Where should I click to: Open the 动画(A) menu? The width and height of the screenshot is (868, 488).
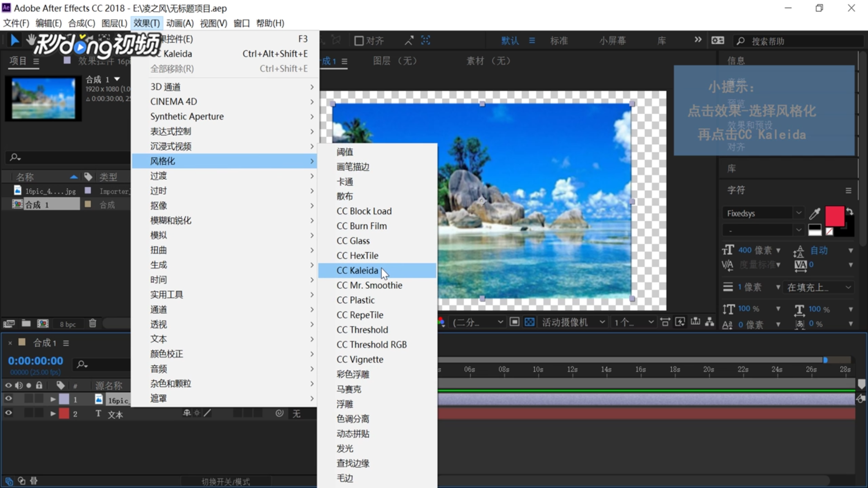click(179, 23)
